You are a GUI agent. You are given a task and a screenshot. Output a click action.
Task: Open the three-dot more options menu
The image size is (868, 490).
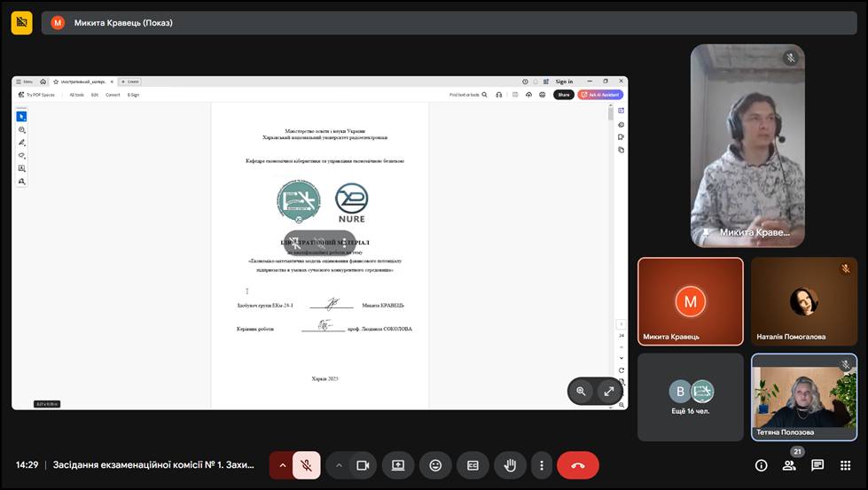point(541,465)
